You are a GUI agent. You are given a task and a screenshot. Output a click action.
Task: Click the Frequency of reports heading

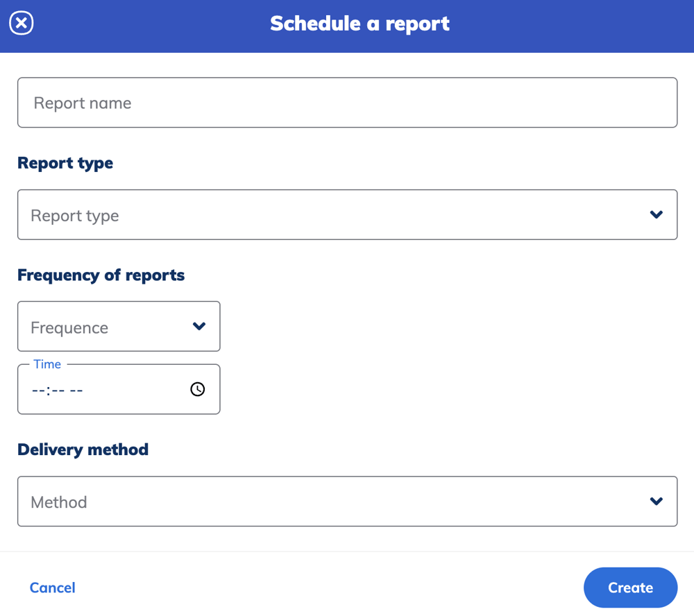click(101, 275)
